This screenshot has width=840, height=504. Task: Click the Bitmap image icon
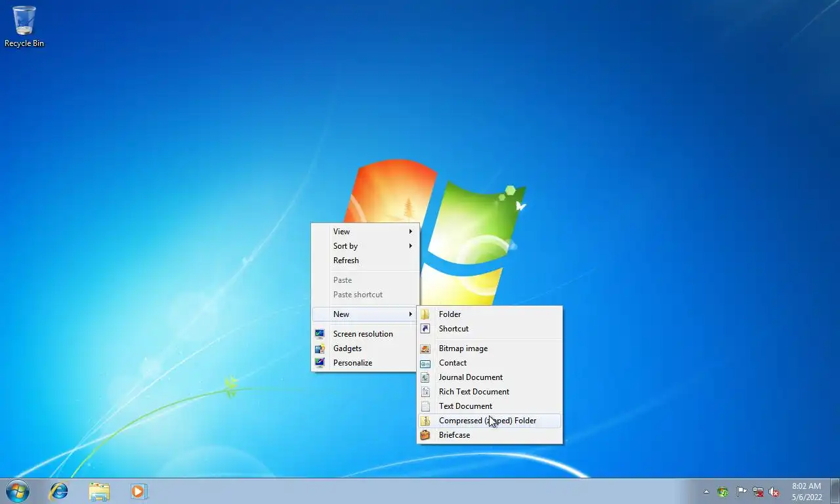click(425, 348)
